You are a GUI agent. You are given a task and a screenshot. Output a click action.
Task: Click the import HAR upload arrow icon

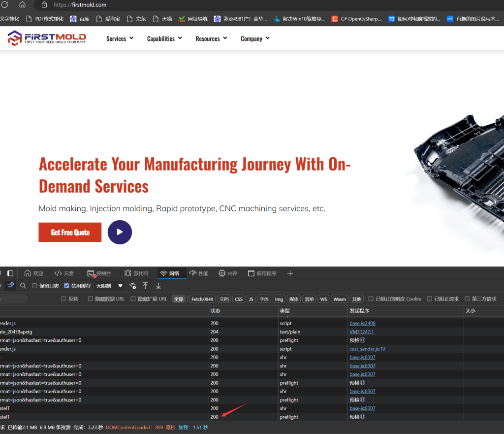click(x=145, y=286)
